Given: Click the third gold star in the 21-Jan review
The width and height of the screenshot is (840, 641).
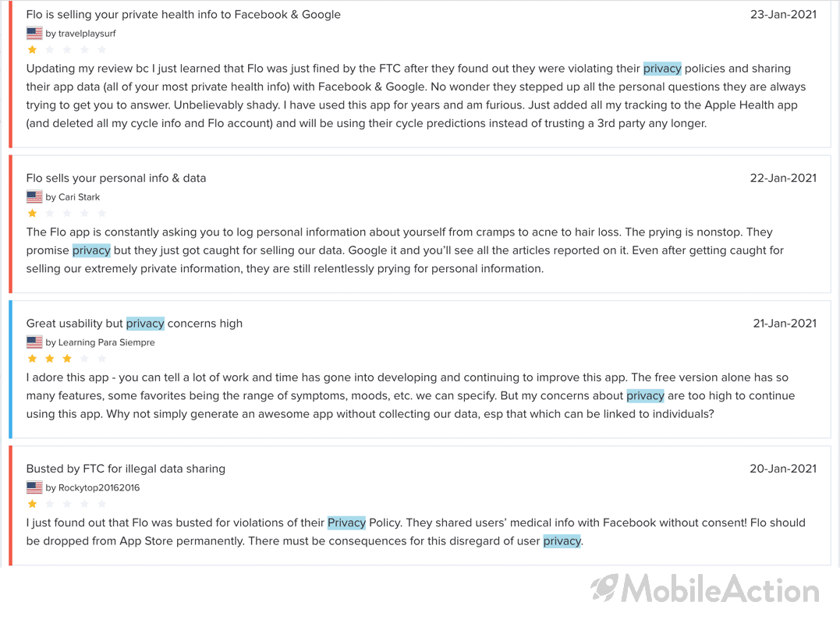Looking at the screenshot, I should point(67,358).
